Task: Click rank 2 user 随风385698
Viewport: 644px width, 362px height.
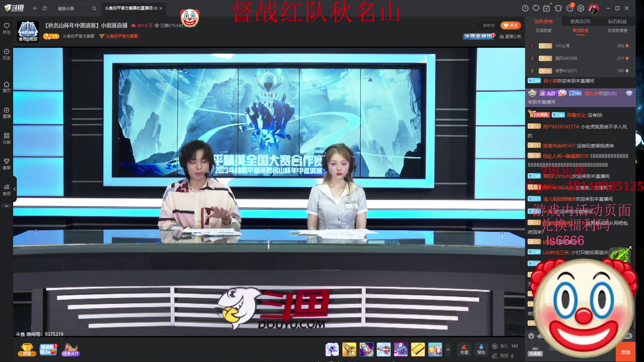Action: click(566, 58)
